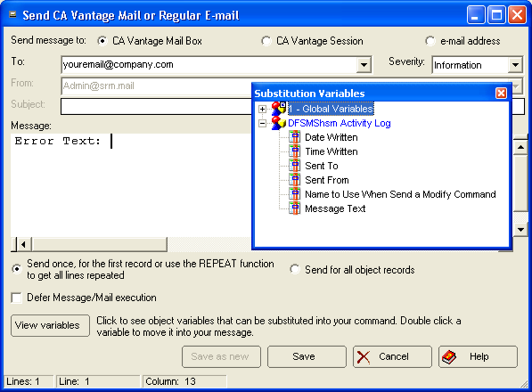Select CA Vantage Mail Box radio option

point(102,41)
